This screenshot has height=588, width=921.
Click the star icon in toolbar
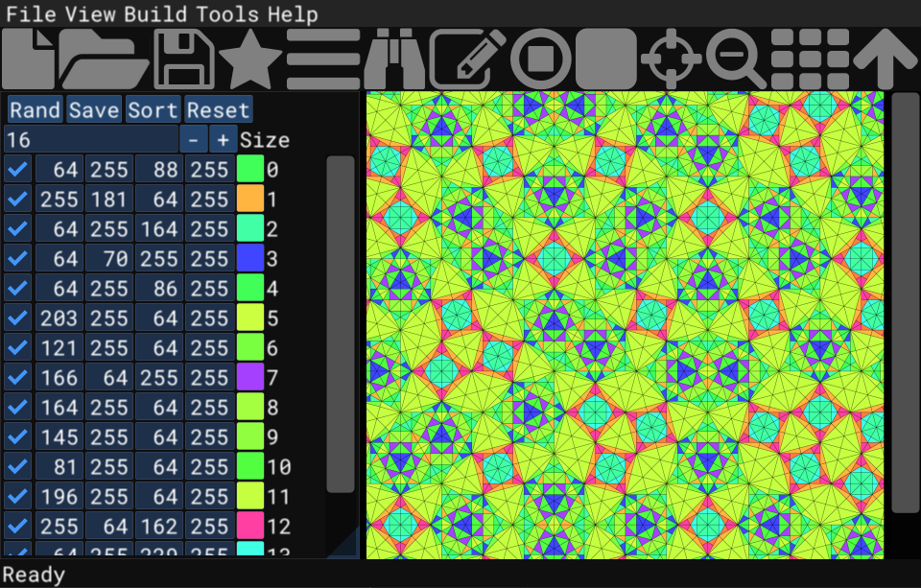pos(250,59)
